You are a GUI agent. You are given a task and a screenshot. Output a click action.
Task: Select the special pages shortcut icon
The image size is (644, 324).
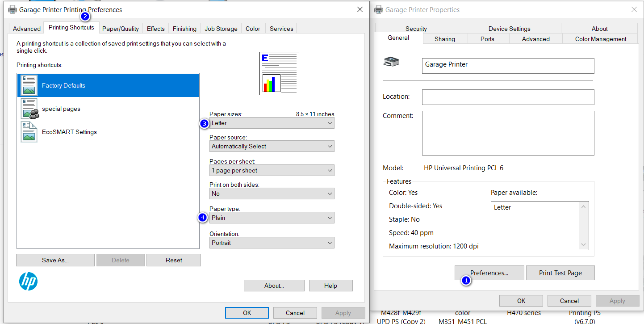click(x=30, y=109)
